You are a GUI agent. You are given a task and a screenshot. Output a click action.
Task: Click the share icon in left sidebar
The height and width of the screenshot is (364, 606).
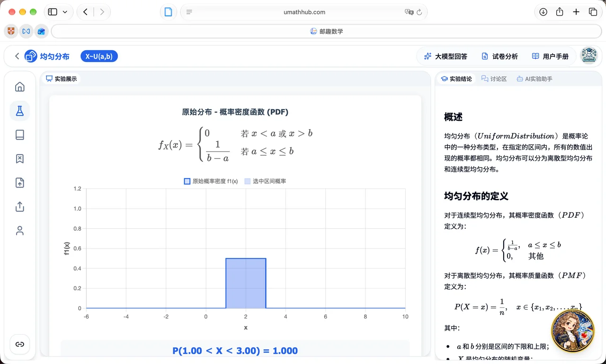pos(19,207)
